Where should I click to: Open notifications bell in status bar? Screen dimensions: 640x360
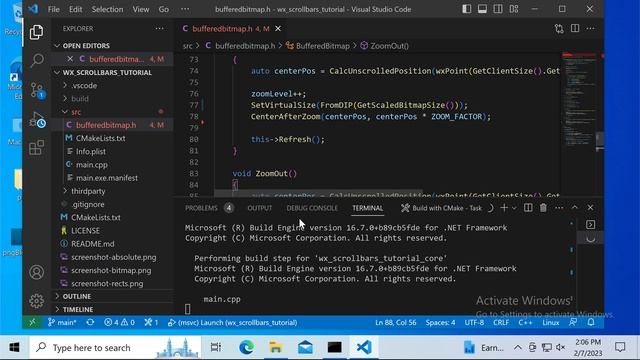(x=591, y=322)
